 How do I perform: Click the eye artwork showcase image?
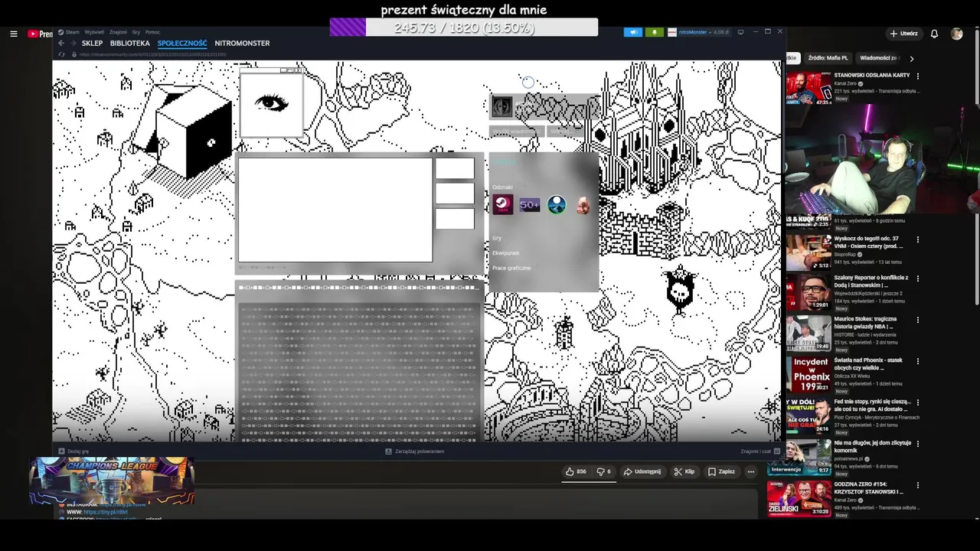(271, 105)
